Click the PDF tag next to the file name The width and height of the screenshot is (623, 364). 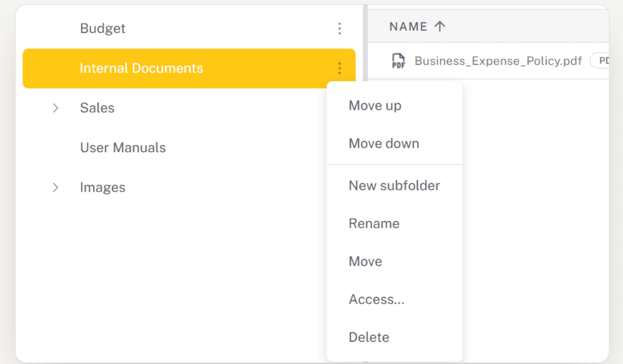600,61
